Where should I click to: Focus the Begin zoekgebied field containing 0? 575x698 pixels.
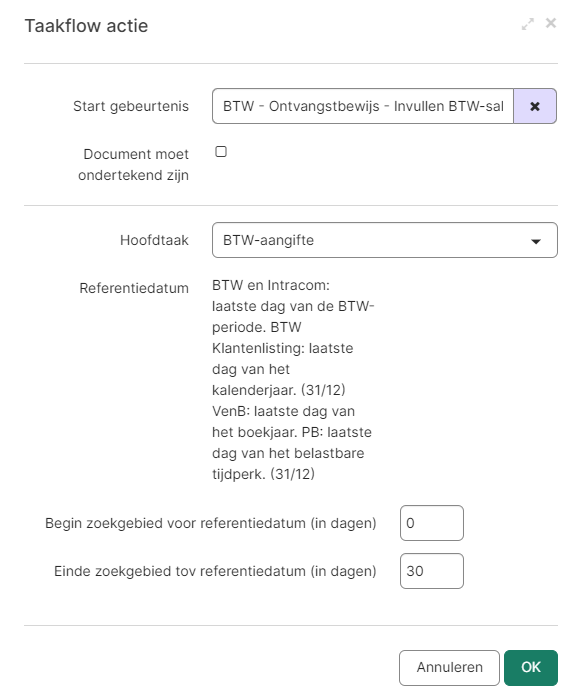(x=432, y=523)
